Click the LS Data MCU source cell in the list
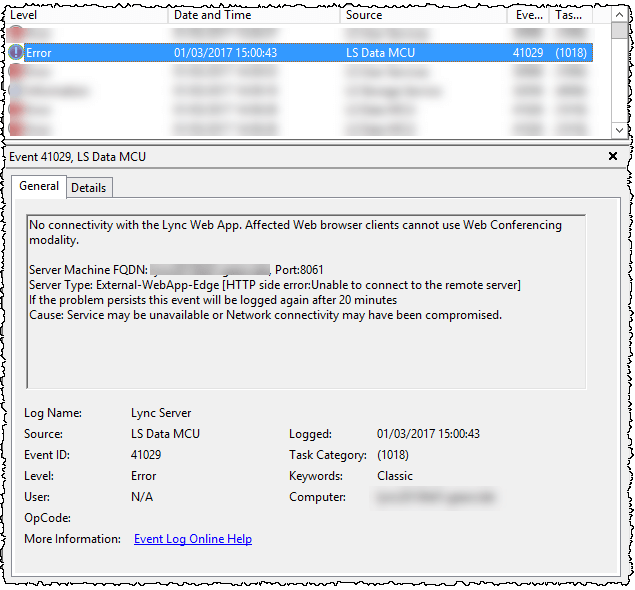Screen dimensions: 635x590 coord(380,53)
